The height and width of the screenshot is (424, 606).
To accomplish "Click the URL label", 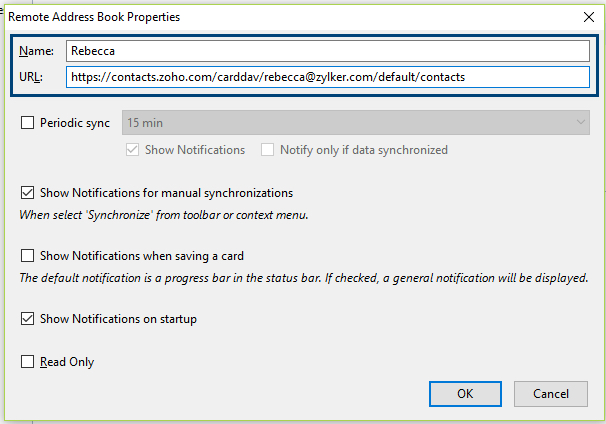I will coord(30,77).
